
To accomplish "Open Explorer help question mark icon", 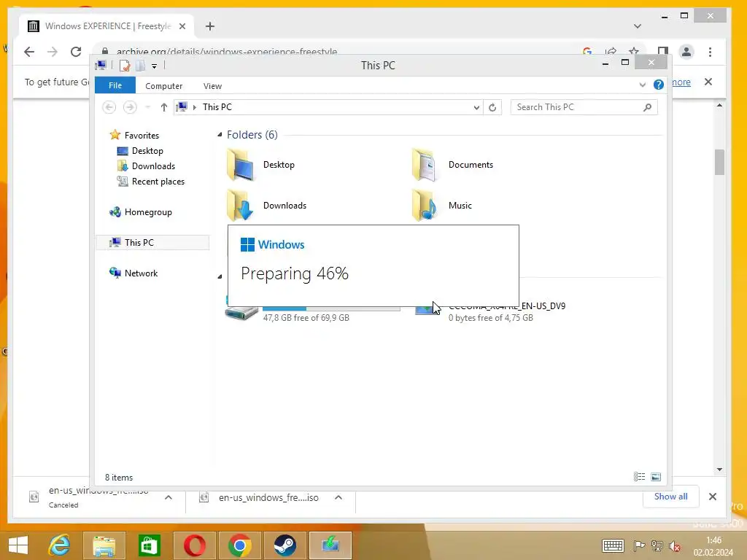I will point(659,85).
